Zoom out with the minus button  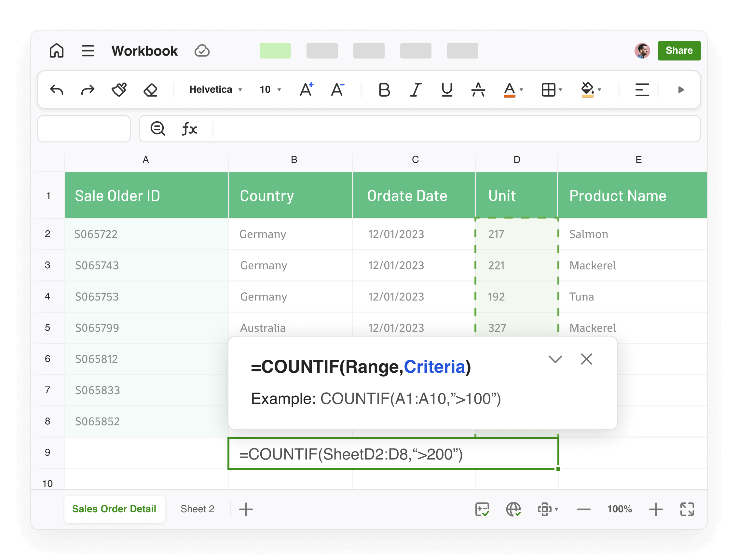point(583,509)
